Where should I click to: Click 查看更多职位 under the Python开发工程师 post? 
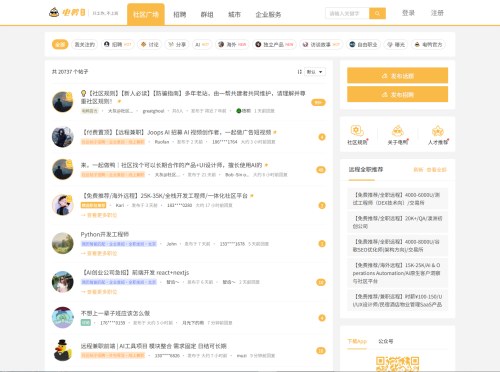tap(99, 253)
